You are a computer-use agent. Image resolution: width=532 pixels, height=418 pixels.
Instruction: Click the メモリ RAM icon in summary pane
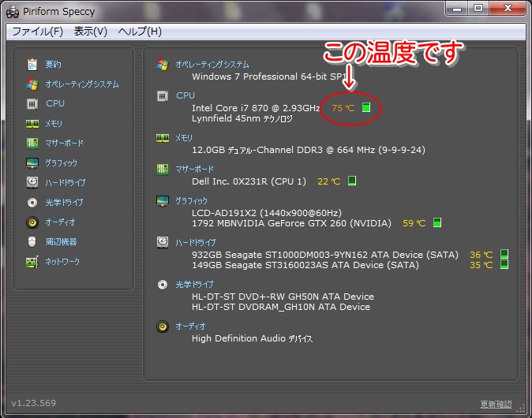163,138
